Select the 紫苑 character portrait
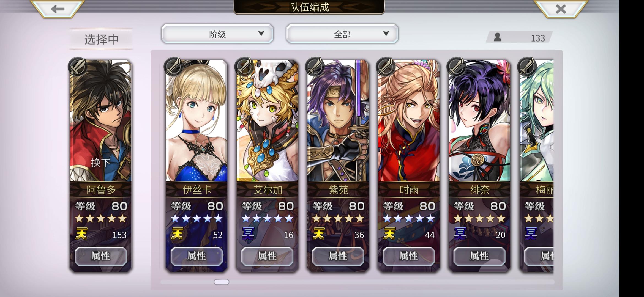This screenshot has height=297, width=644. [x=338, y=121]
